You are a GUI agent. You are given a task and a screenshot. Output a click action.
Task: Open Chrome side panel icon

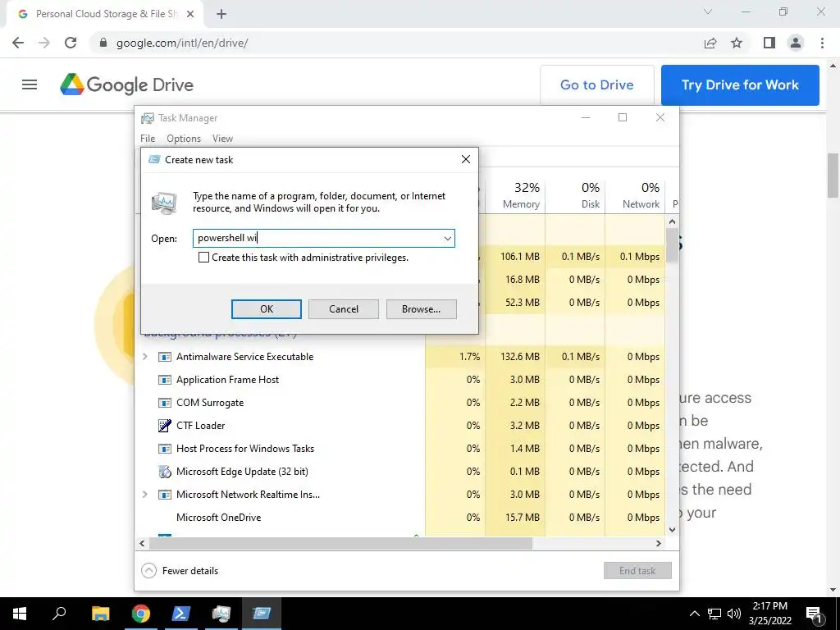(769, 43)
